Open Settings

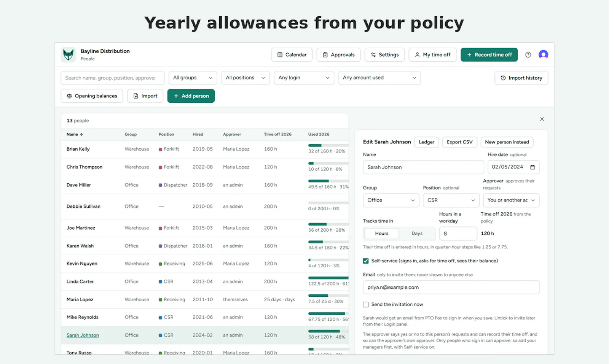[384, 55]
